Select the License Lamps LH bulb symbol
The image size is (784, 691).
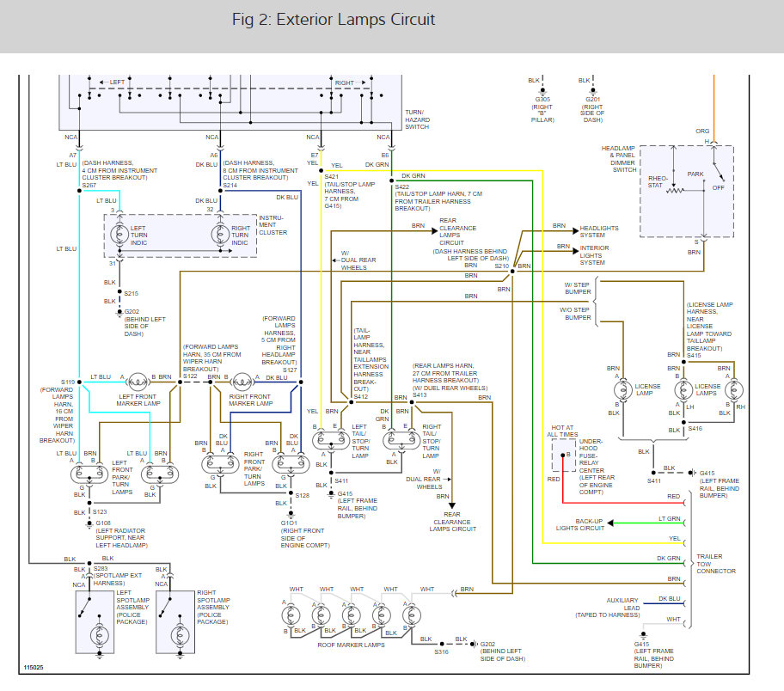(683, 390)
